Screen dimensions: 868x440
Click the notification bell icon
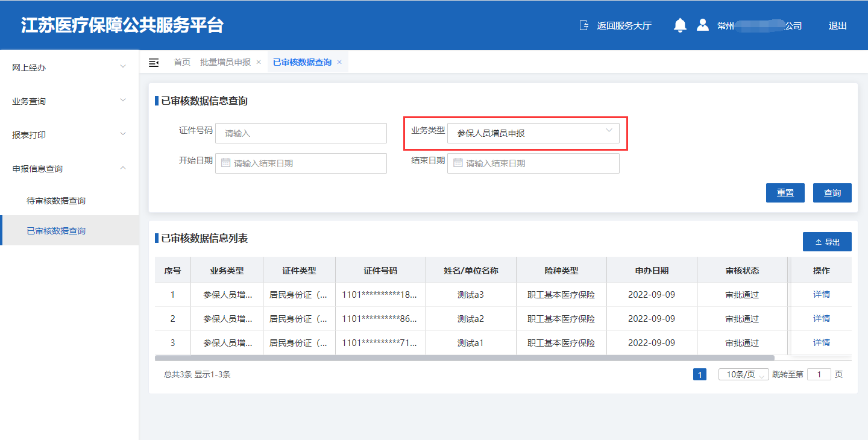pos(680,25)
